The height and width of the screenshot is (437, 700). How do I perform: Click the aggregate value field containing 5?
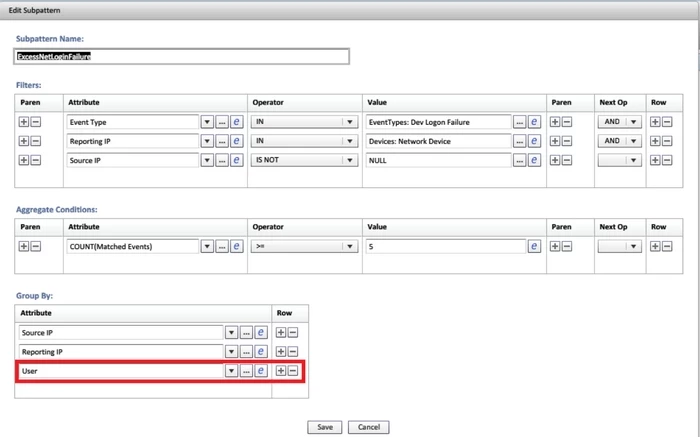[446, 246]
